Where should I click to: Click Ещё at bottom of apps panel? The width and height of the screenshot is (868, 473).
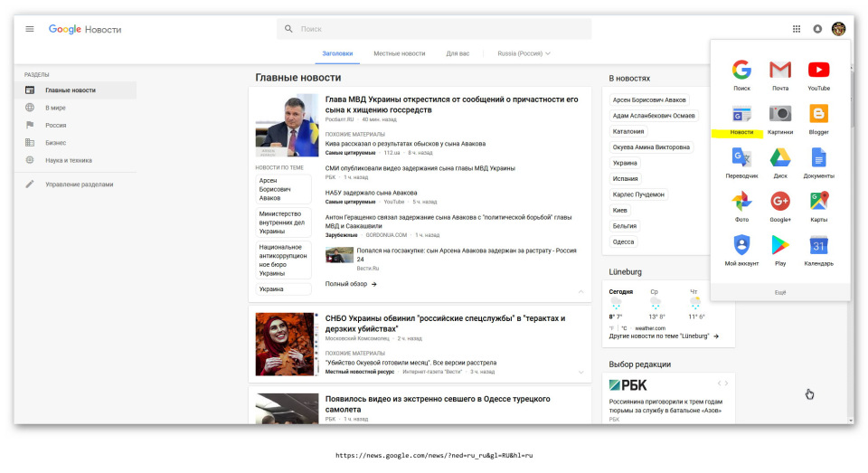point(780,292)
